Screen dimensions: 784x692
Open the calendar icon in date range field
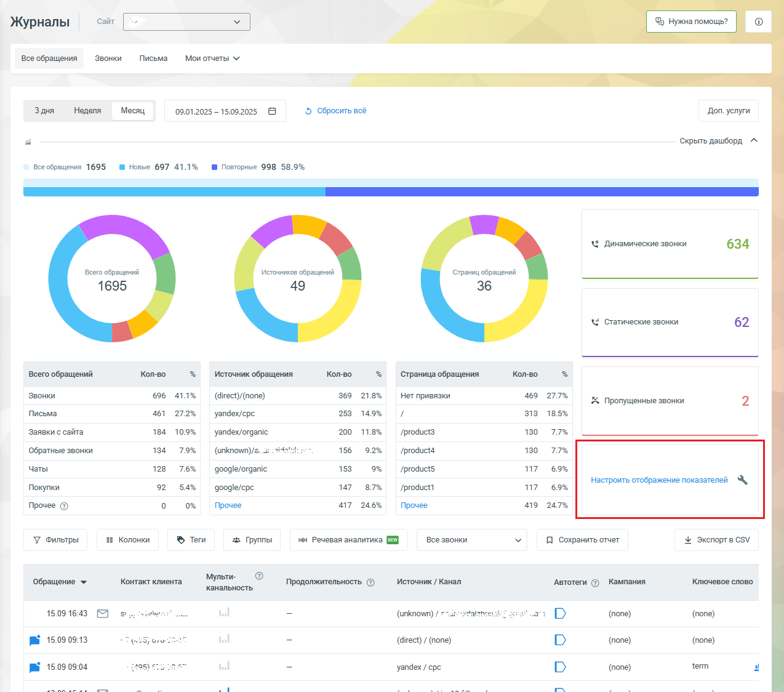click(272, 111)
